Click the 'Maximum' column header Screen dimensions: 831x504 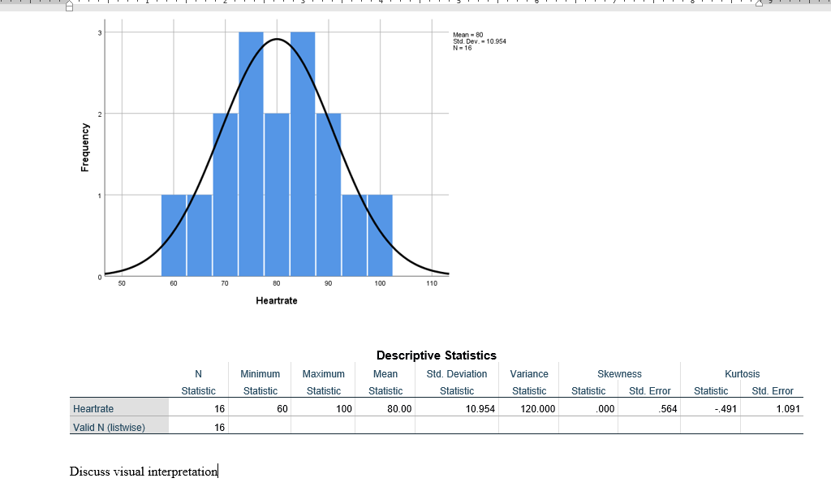point(323,374)
